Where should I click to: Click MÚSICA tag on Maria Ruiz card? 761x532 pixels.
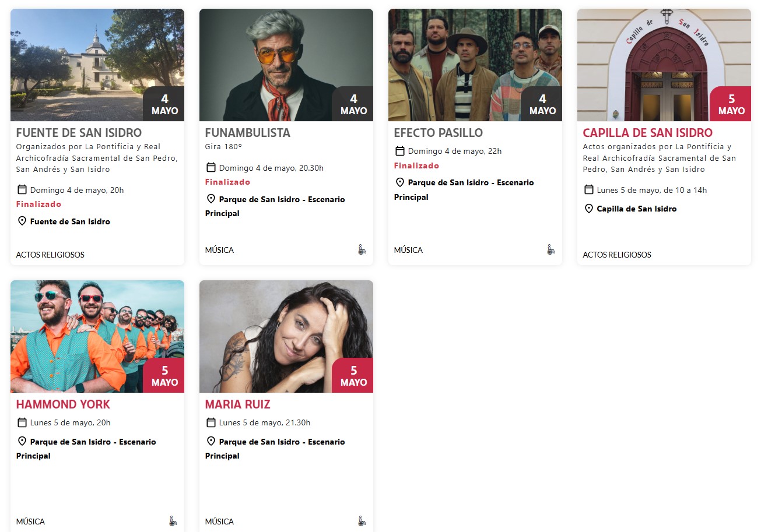(219, 522)
